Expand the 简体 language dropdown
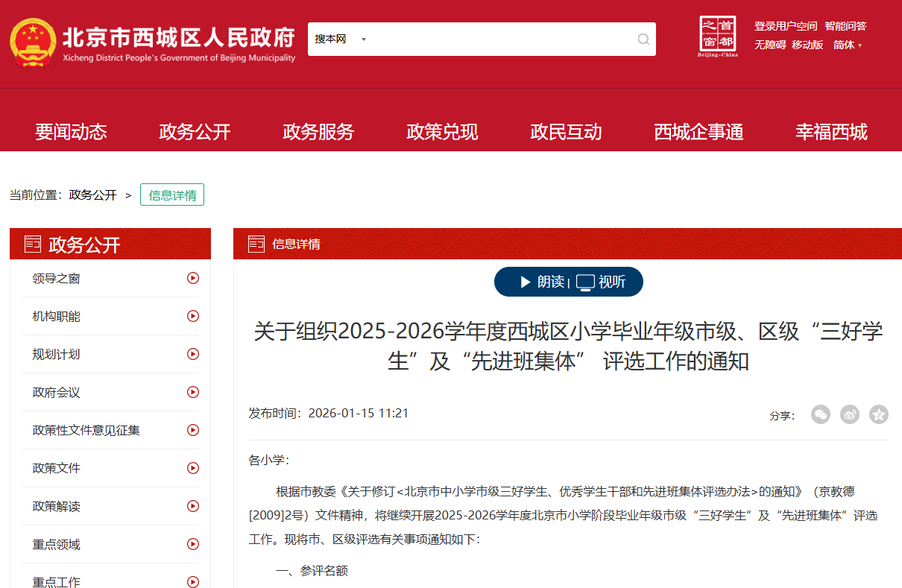The image size is (902, 588). pos(848,45)
